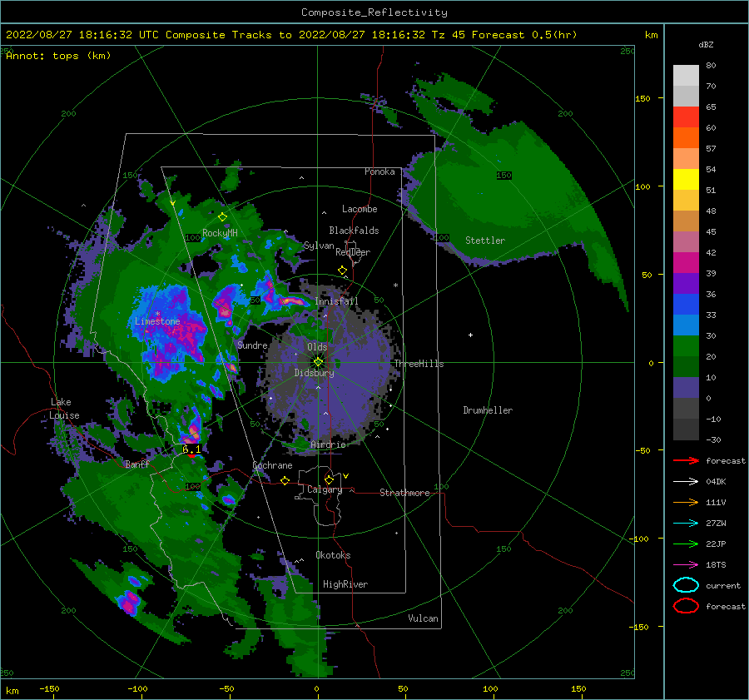This screenshot has height=700, width=749.
Task: Click the Ponoka city label
Action: (x=379, y=171)
